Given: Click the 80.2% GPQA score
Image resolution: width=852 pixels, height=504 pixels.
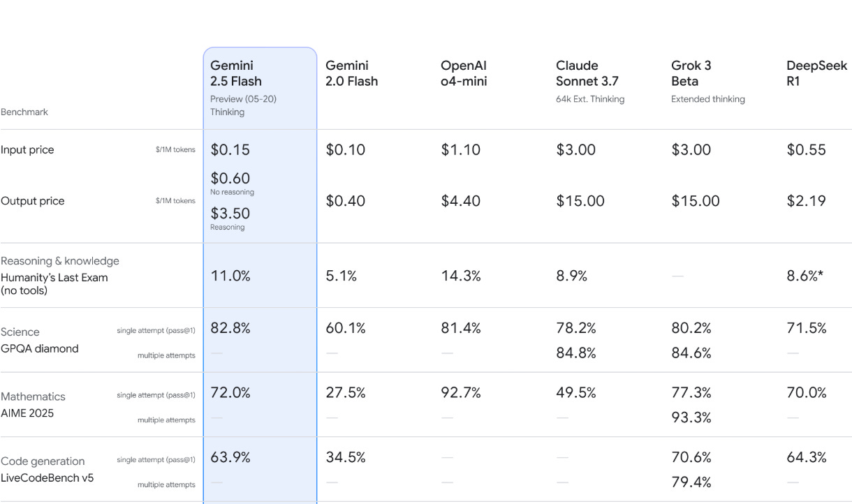Looking at the screenshot, I should click(x=691, y=328).
